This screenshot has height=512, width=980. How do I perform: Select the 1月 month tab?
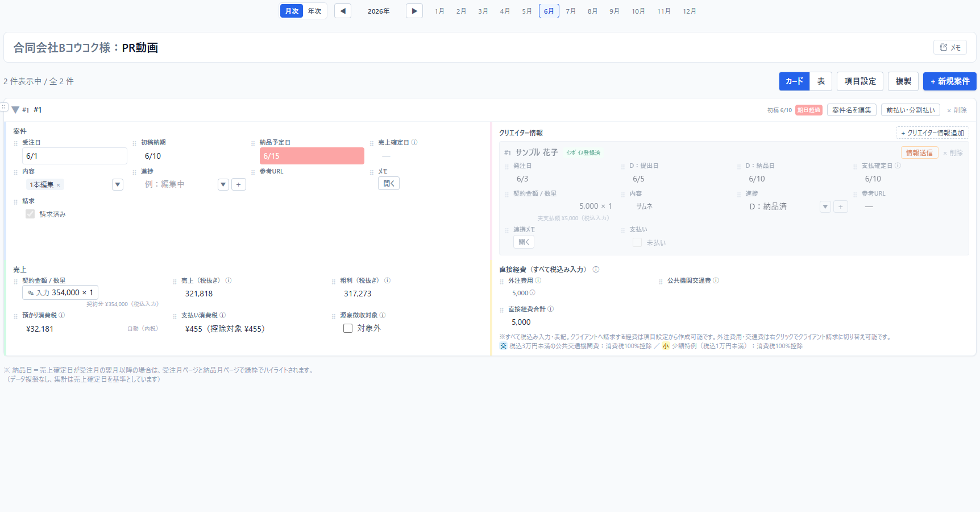click(x=439, y=11)
